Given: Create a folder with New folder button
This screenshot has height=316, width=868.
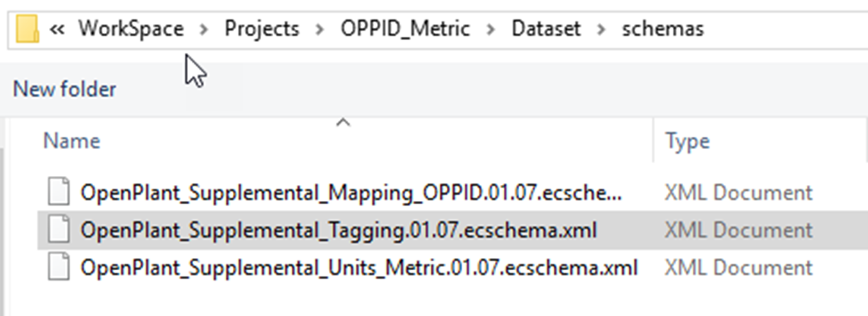Looking at the screenshot, I should click(65, 89).
